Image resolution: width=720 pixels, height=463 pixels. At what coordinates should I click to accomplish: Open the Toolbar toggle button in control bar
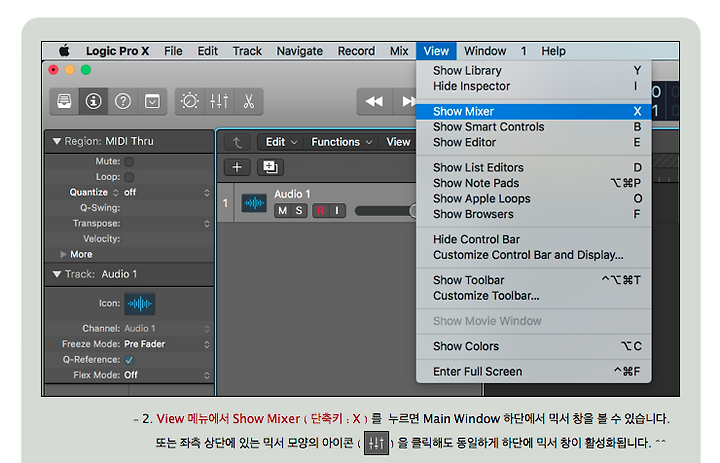(152, 101)
